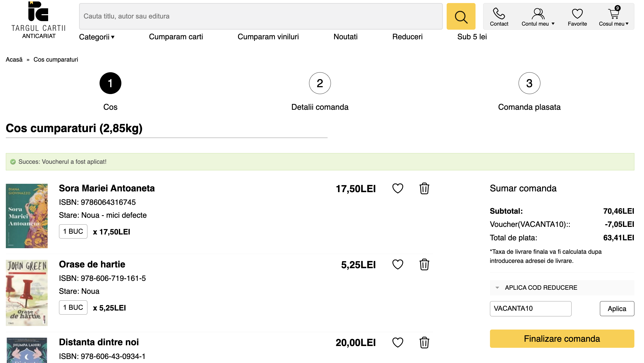The image size is (644, 363).
Task: Favorite Sora Mariei Antoaneta with heart
Action: coord(397,188)
